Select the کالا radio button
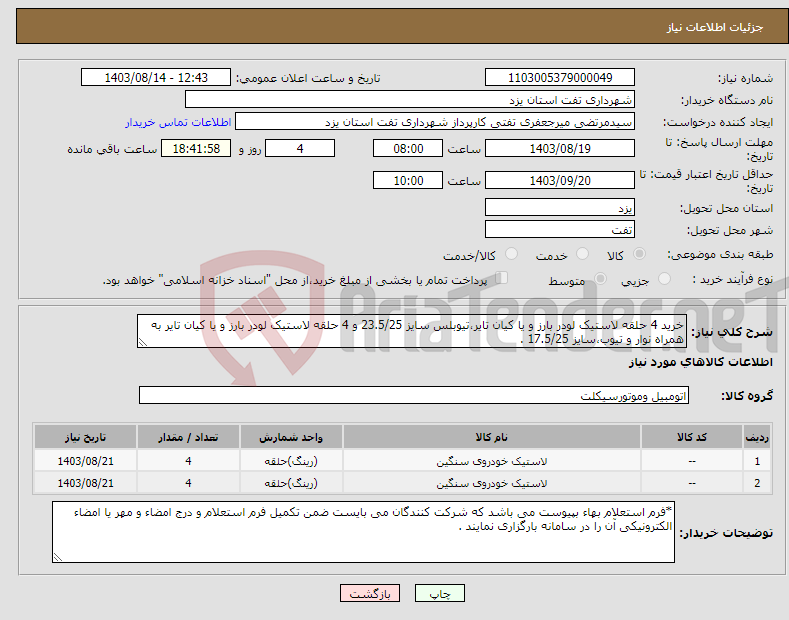The width and height of the screenshot is (789, 620). coord(639,254)
